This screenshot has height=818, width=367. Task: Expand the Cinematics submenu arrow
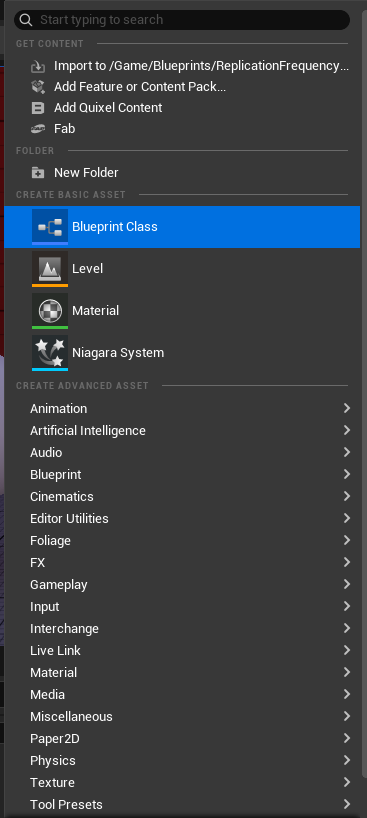click(347, 496)
